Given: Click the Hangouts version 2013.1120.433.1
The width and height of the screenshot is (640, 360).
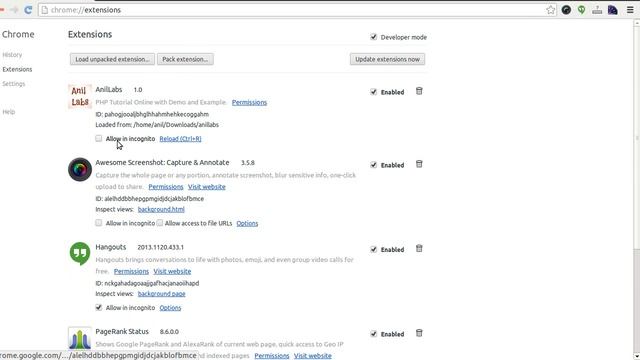Looking at the screenshot, I should [160, 247].
